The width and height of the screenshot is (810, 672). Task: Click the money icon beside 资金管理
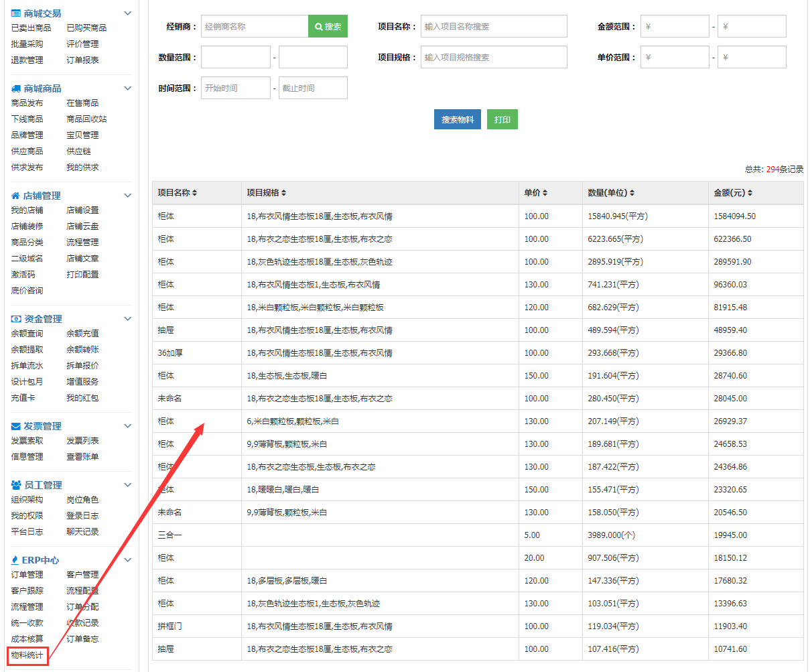[x=16, y=319]
